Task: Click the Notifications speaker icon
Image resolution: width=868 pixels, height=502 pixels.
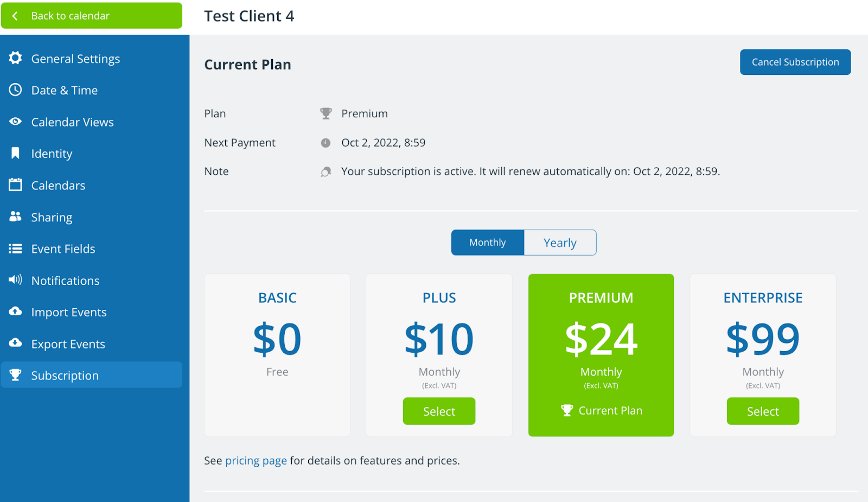Action: pyautogui.click(x=15, y=280)
